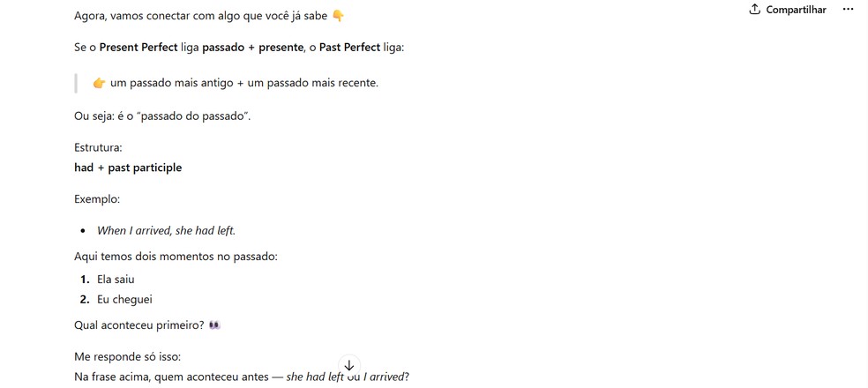Viewport: 868px width, 388px height.
Task: Open the three-dot more options menu
Action: (x=849, y=10)
